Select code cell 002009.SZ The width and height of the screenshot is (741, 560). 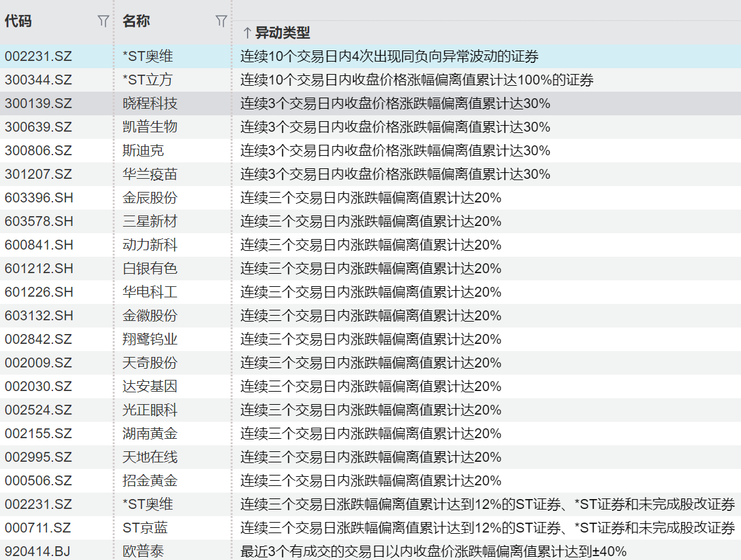click(38, 363)
